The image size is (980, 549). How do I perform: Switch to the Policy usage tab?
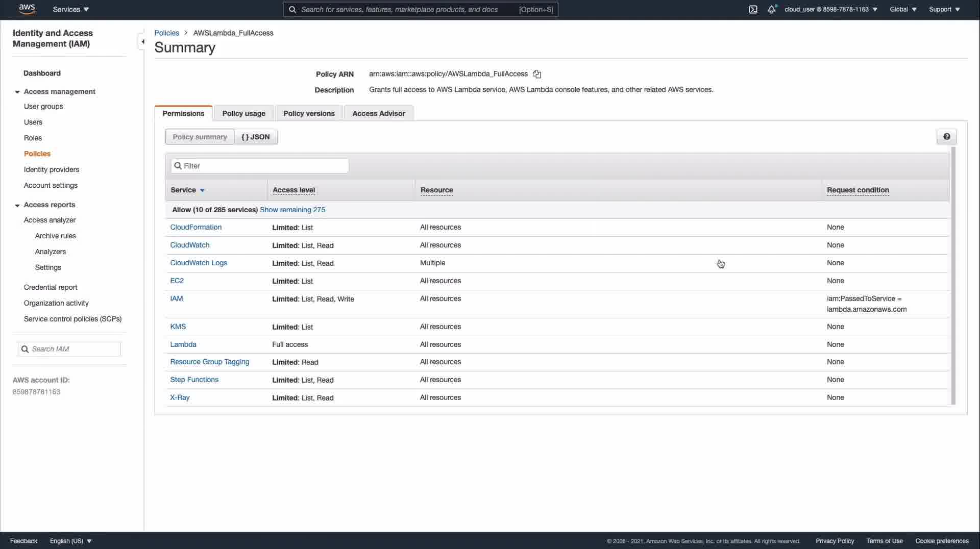pos(243,113)
